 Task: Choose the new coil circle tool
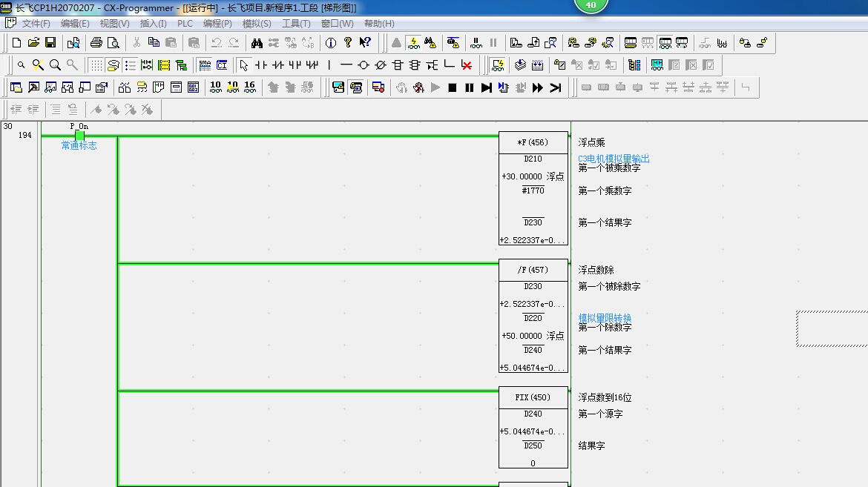click(x=364, y=65)
